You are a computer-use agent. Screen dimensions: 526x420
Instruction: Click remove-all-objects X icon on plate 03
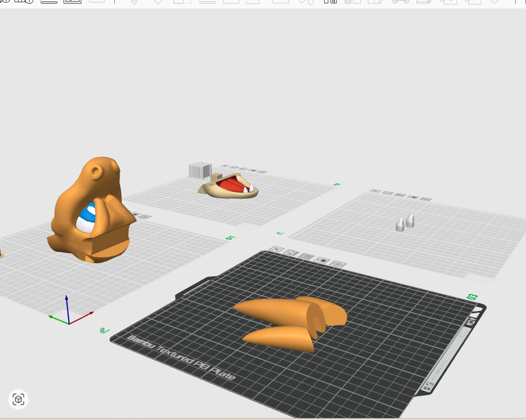[x=276, y=249]
